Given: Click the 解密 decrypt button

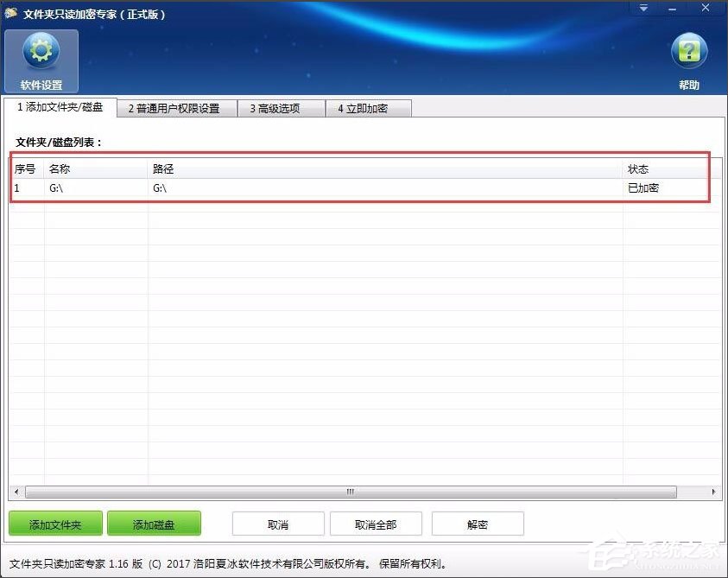Looking at the screenshot, I should pos(477,524).
